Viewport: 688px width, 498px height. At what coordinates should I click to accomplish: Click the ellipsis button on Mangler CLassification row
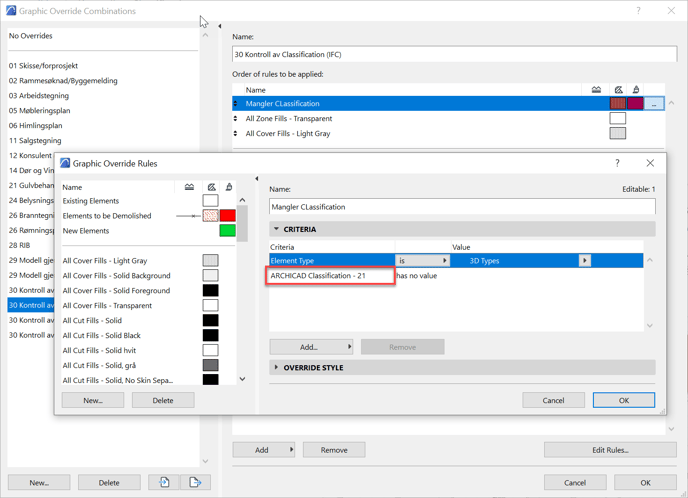(654, 104)
